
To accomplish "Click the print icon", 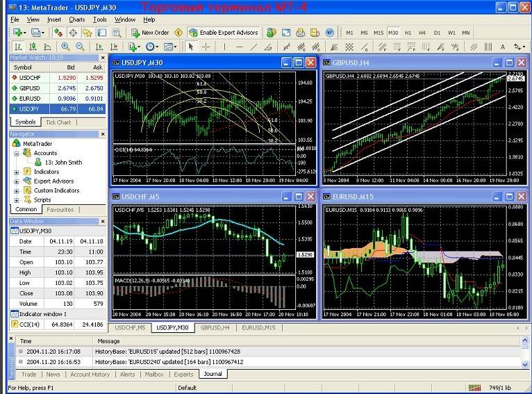I will 300,33.
